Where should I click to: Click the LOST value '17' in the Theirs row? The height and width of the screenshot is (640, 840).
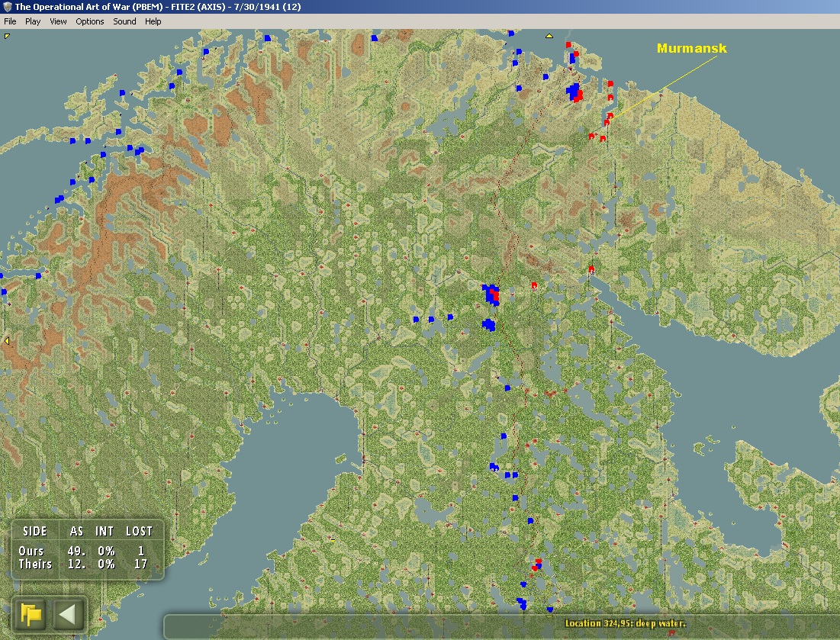click(140, 564)
